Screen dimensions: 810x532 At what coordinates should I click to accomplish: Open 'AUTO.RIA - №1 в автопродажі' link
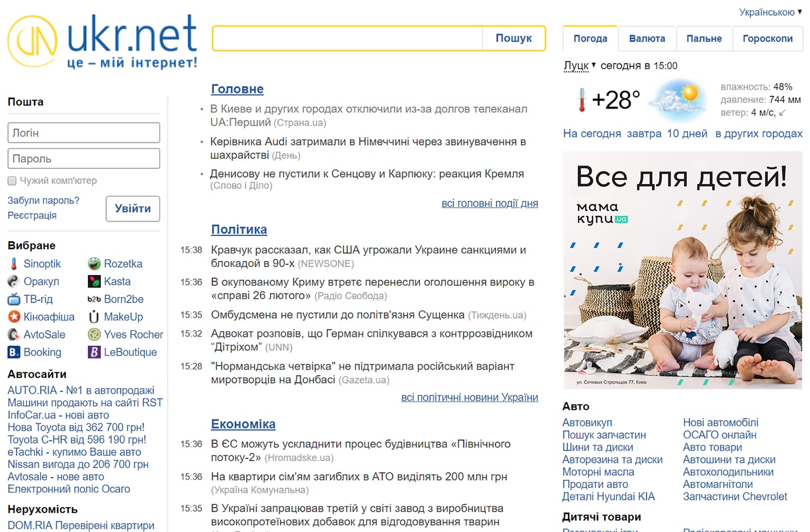click(81, 390)
